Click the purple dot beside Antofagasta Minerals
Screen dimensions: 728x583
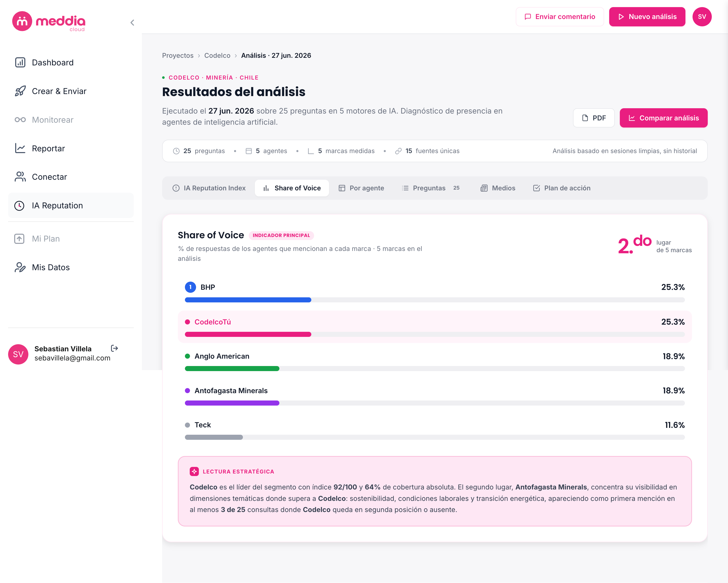tap(187, 390)
